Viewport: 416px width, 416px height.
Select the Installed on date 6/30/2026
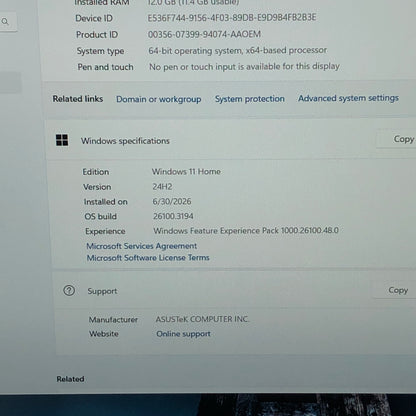[172, 201]
